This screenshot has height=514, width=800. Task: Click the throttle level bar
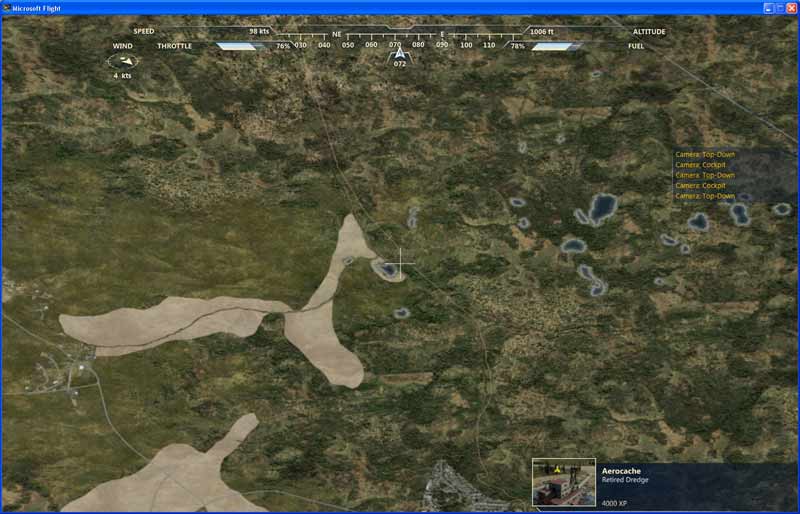242,46
